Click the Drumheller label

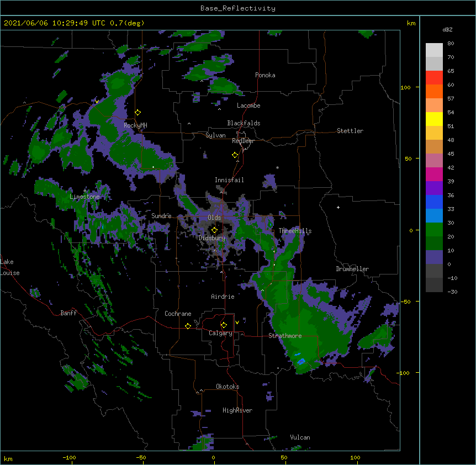coord(352,269)
